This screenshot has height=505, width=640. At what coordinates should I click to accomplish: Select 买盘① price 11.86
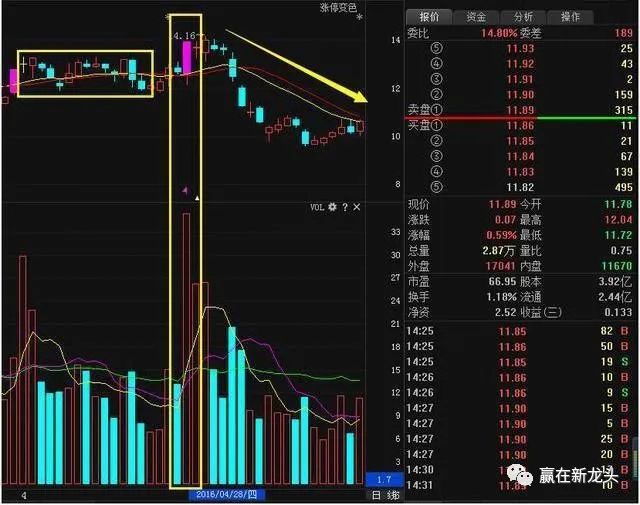pos(520,126)
